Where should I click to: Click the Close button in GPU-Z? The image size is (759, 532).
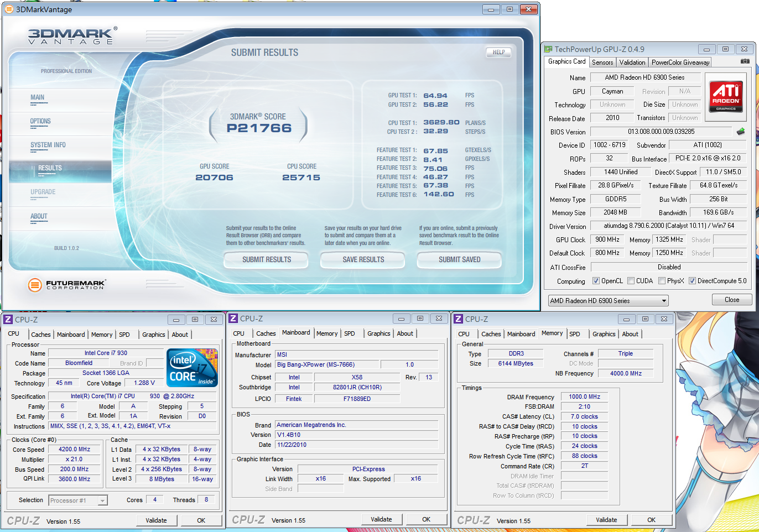(x=732, y=300)
